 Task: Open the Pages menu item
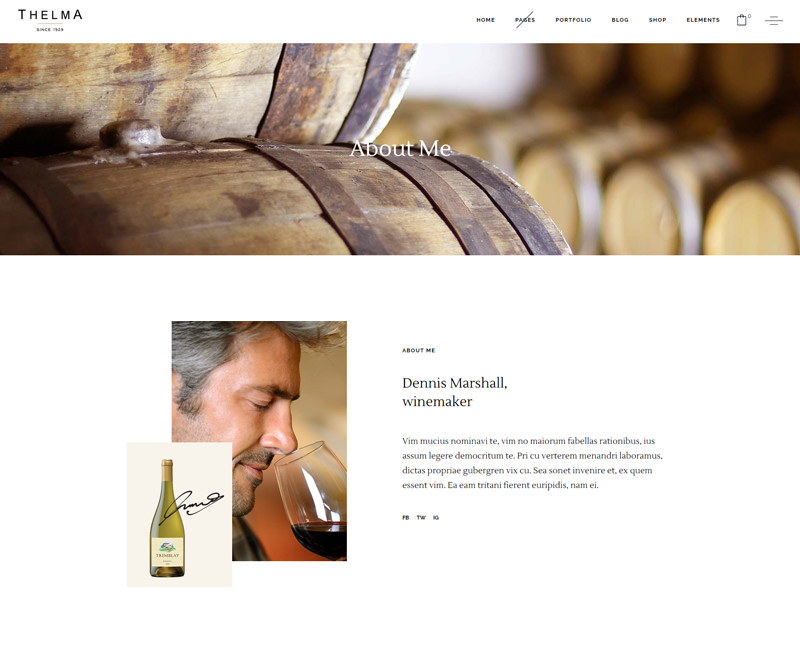pyautogui.click(x=525, y=20)
